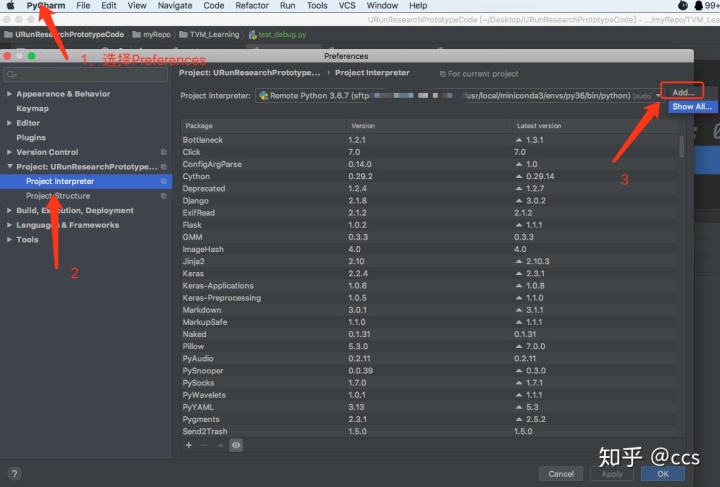This screenshot has width=720, height=487.
Task: Install package with plus icon
Action: tap(189, 445)
